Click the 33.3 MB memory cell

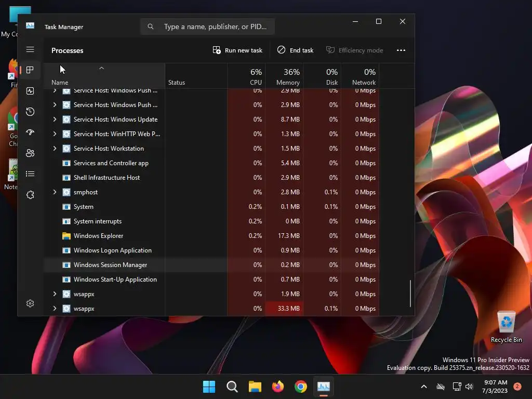pyautogui.click(x=284, y=309)
